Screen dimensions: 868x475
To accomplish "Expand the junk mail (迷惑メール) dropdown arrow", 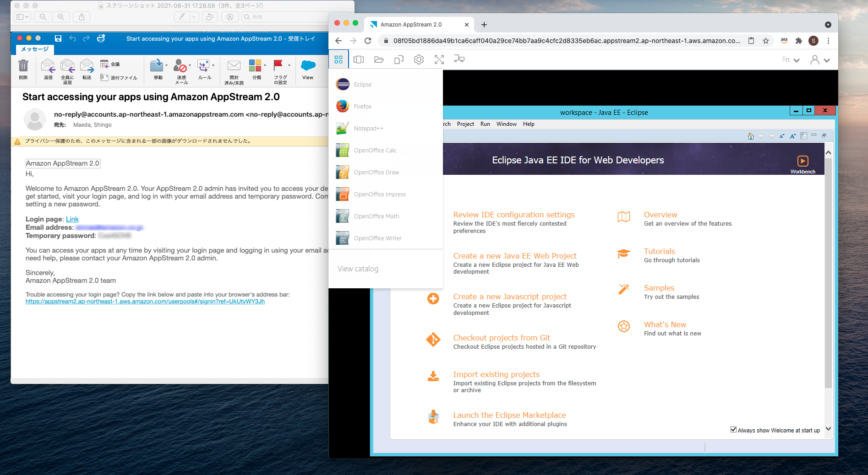I will [x=190, y=65].
